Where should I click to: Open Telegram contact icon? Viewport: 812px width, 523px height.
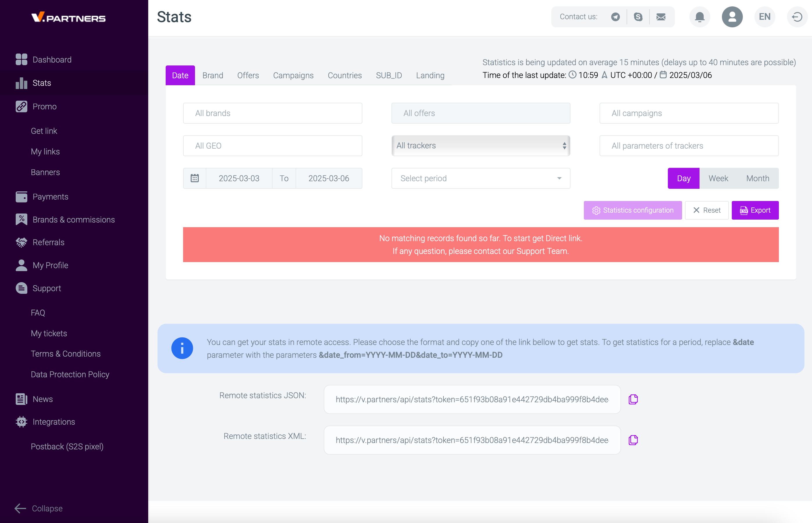(x=615, y=17)
